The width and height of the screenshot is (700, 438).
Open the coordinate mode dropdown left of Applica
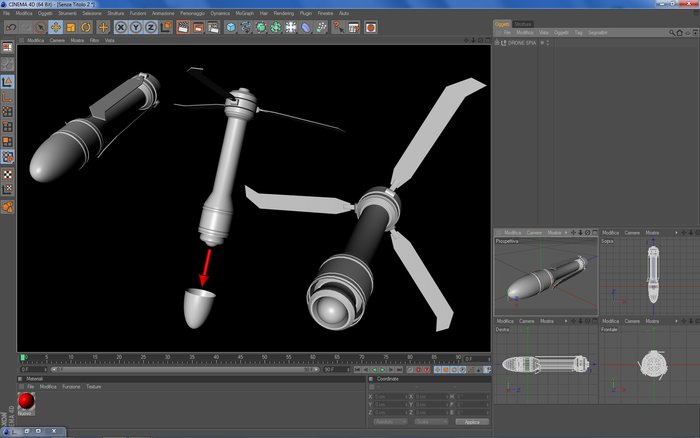click(433, 421)
